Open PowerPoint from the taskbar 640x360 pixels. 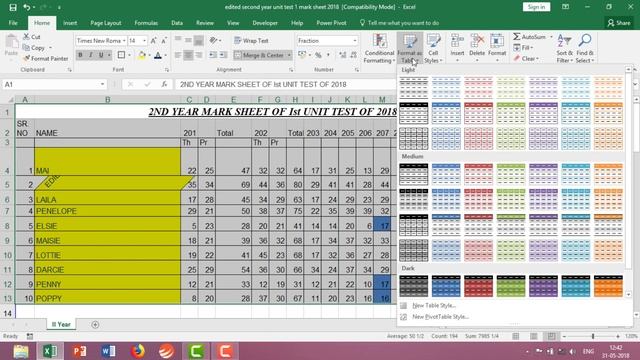[x=80, y=351]
